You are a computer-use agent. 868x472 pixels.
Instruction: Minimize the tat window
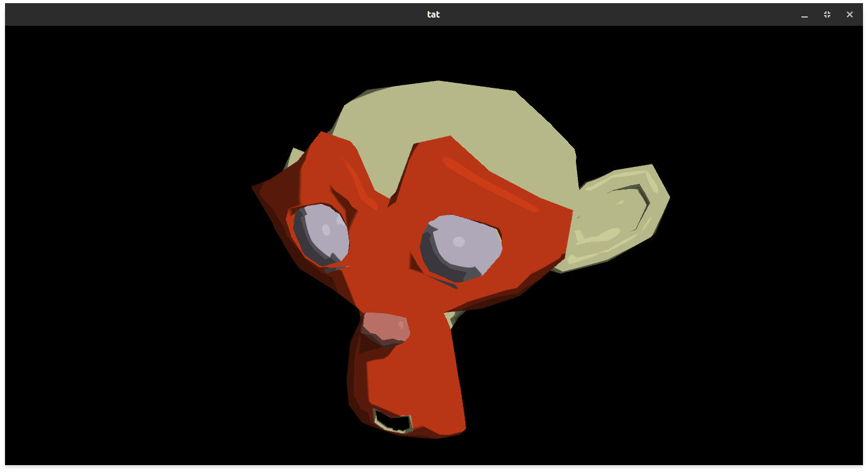point(805,14)
